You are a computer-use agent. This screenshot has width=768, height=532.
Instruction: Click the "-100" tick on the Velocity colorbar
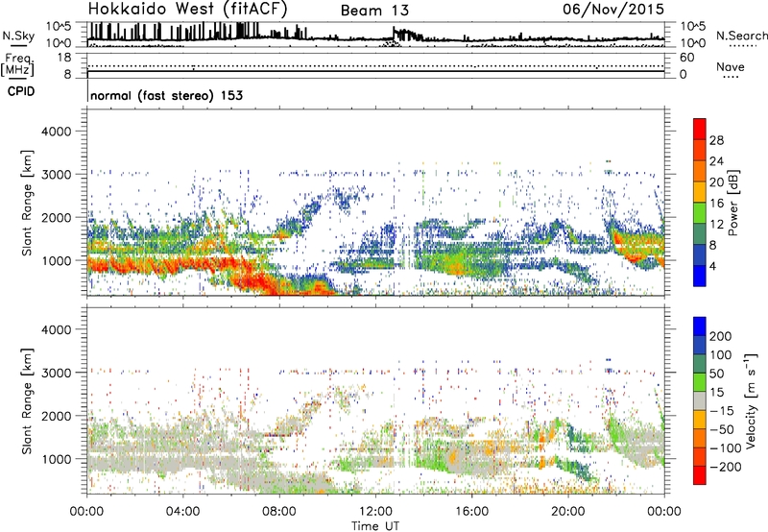click(726, 447)
